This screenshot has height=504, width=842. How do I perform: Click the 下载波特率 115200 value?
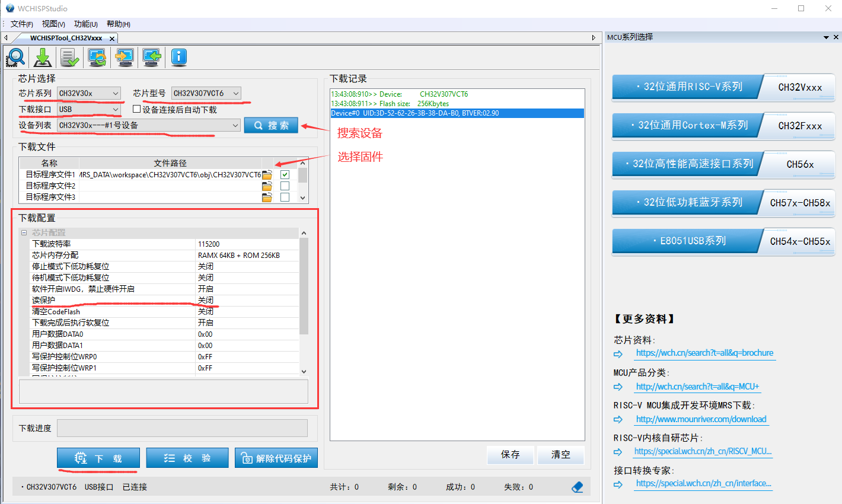pyautogui.click(x=247, y=244)
